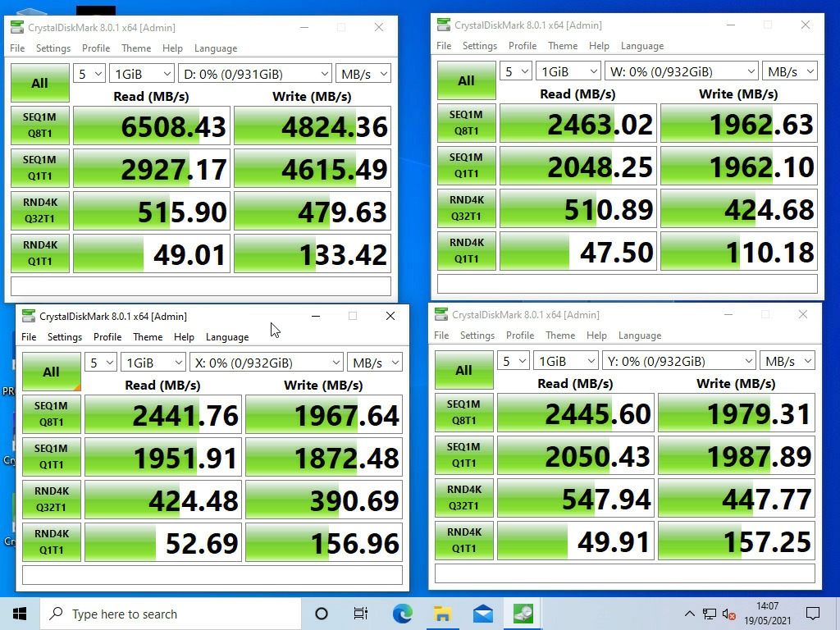Screen dimensions: 840x630
Task: Run RND4K Q1T1 test in D: window
Action: coord(40,253)
